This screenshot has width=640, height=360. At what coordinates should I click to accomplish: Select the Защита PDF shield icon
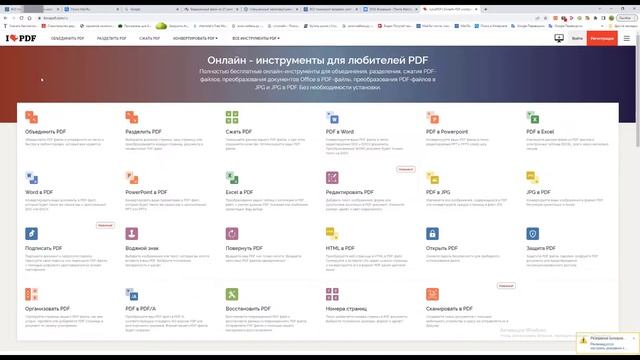tap(533, 233)
